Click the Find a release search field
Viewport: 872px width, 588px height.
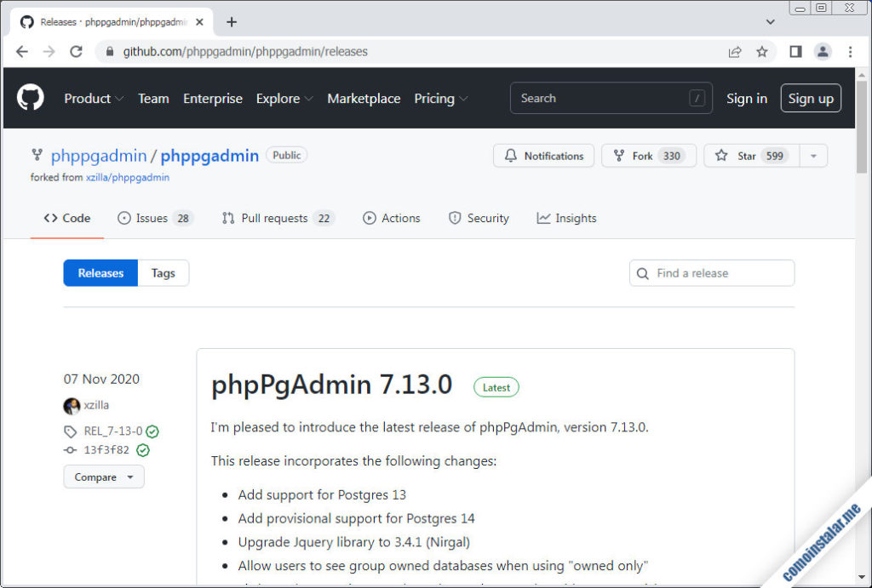point(712,273)
